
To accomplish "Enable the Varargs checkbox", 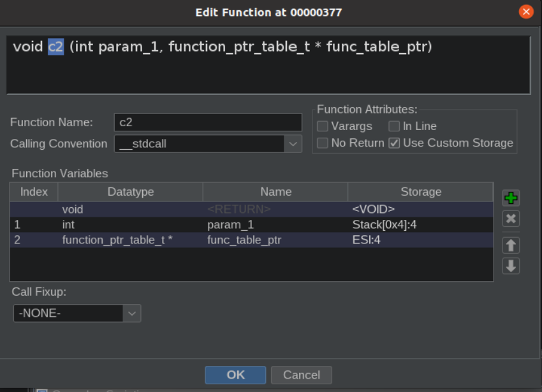I will [x=322, y=126].
